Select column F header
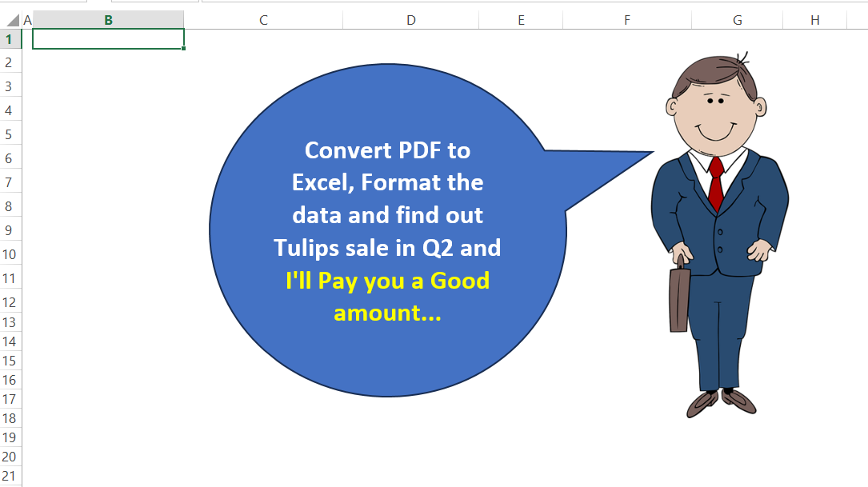The image size is (868, 487). point(626,20)
